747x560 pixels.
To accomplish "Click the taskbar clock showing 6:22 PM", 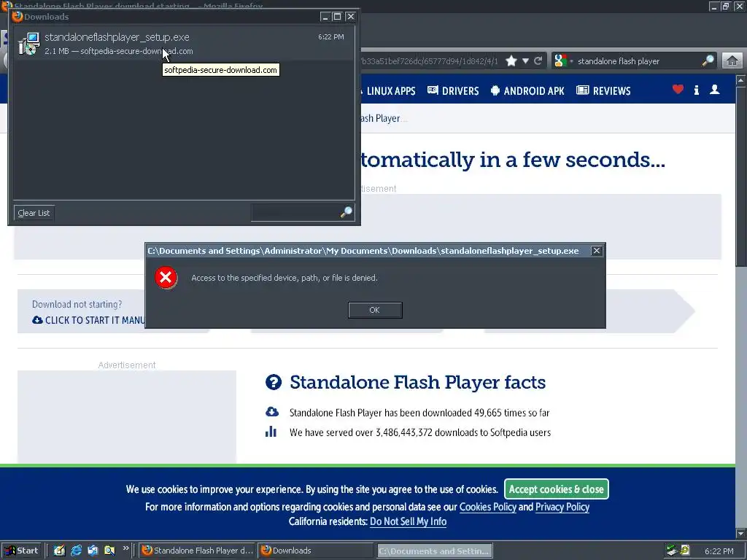I will 719,551.
